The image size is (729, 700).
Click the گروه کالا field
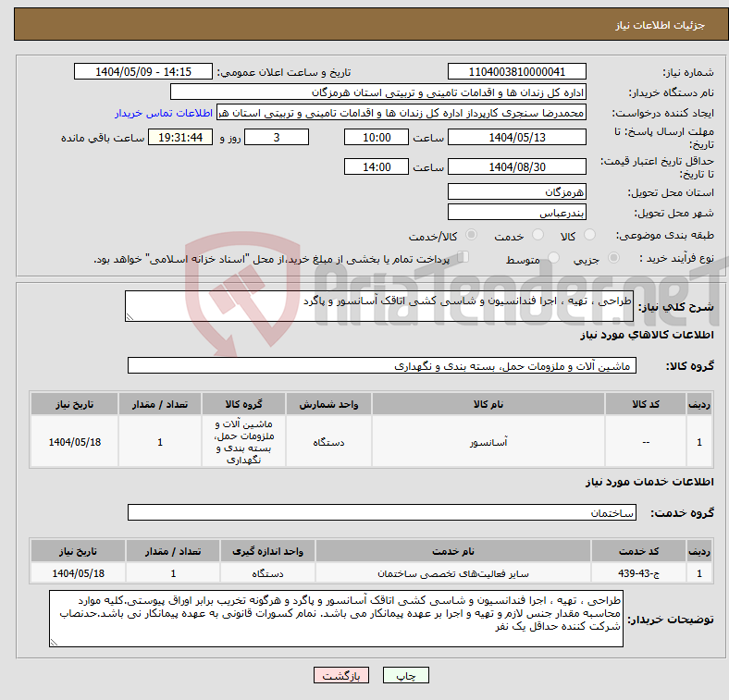click(382, 365)
